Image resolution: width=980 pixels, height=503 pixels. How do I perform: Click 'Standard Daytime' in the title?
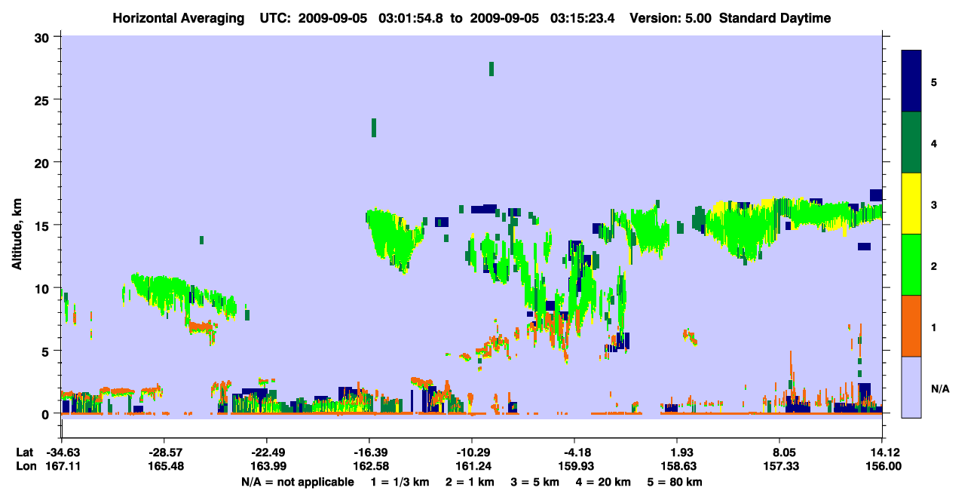point(775,18)
